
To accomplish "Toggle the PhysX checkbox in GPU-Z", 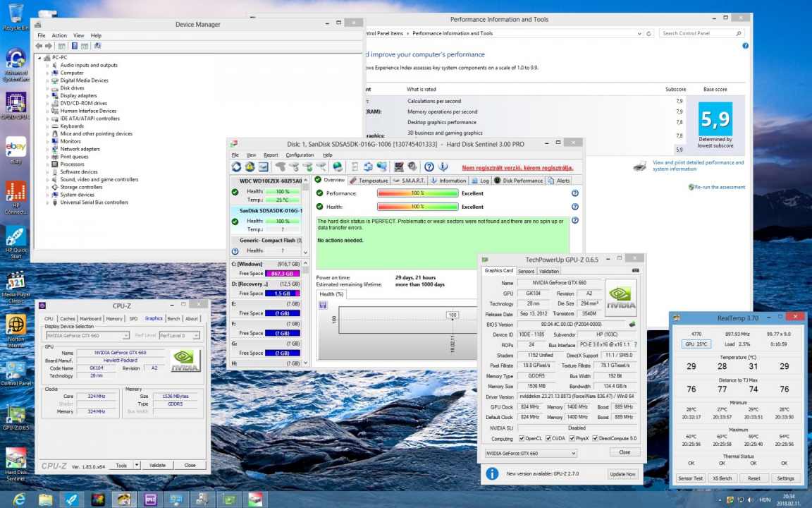I will pyautogui.click(x=572, y=439).
